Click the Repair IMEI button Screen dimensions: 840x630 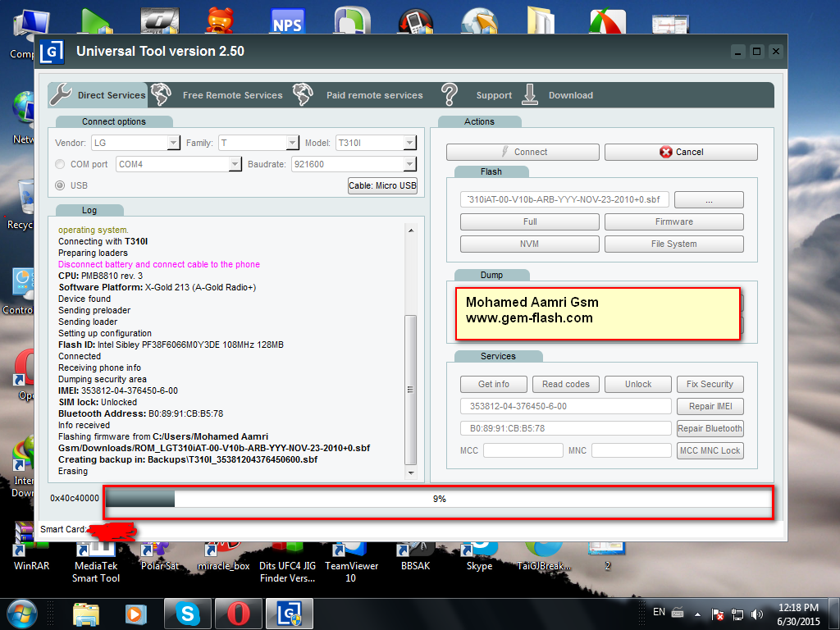pyautogui.click(x=710, y=406)
